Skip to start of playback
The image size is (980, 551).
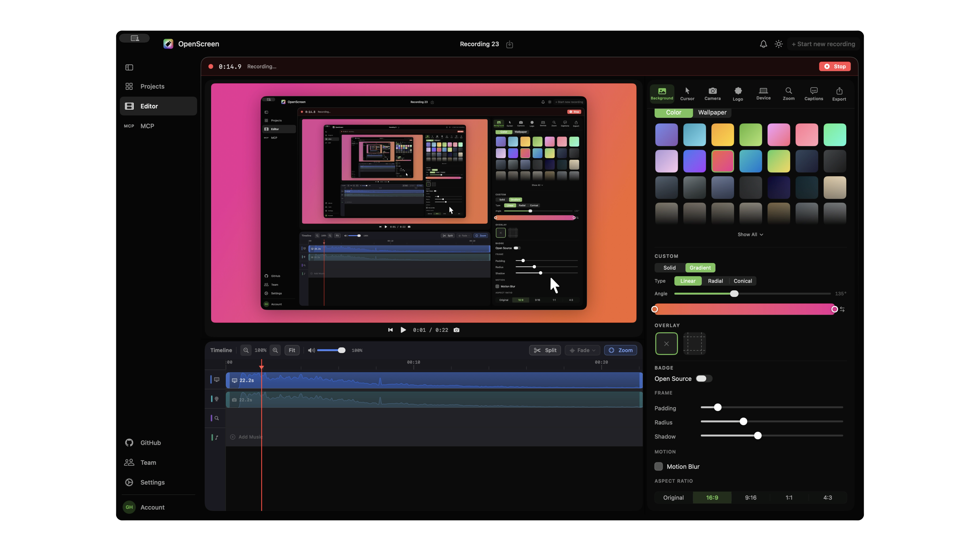point(390,330)
